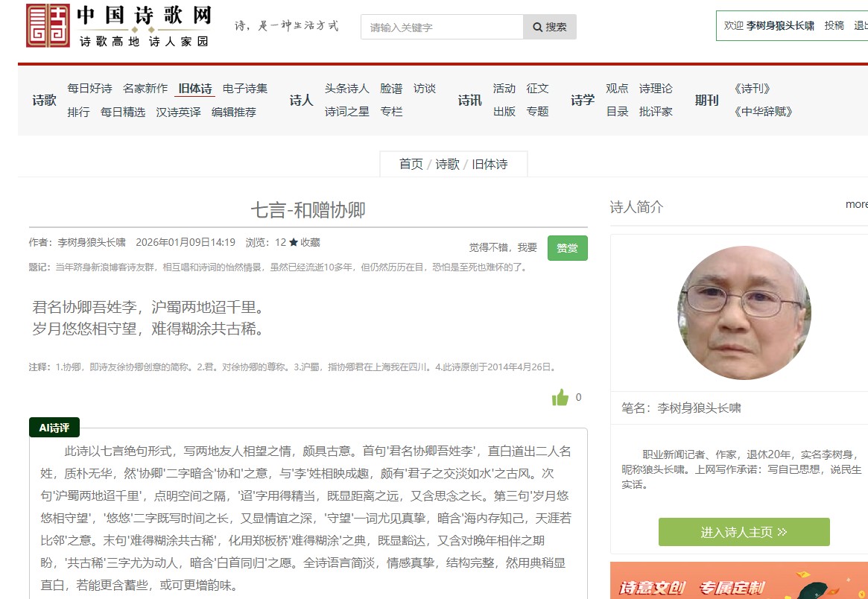Click the keyword search input field

tap(442, 27)
